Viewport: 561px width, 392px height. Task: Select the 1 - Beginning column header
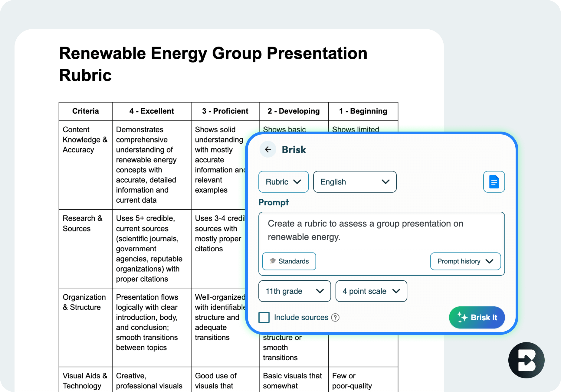pyautogui.click(x=363, y=111)
